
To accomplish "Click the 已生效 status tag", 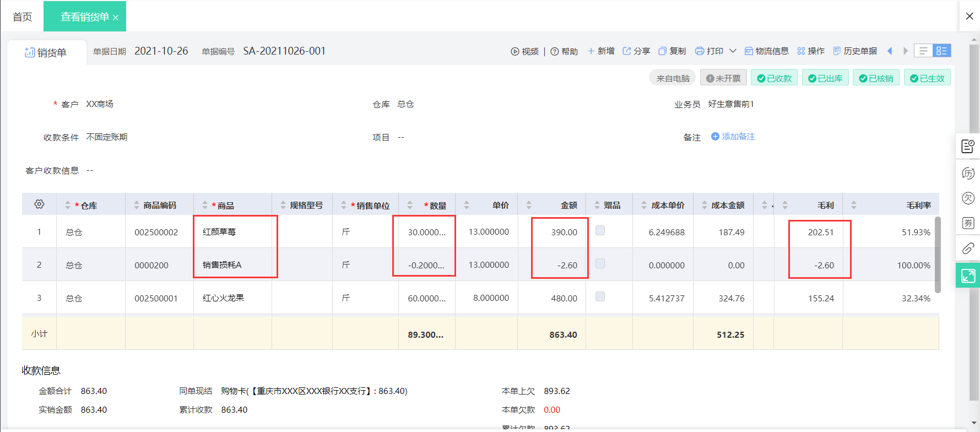I will [927, 78].
